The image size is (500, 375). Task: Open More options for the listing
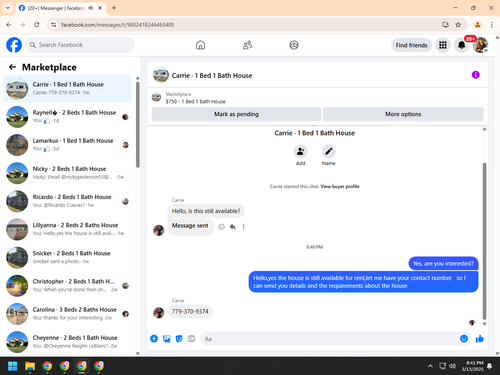[x=403, y=114]
